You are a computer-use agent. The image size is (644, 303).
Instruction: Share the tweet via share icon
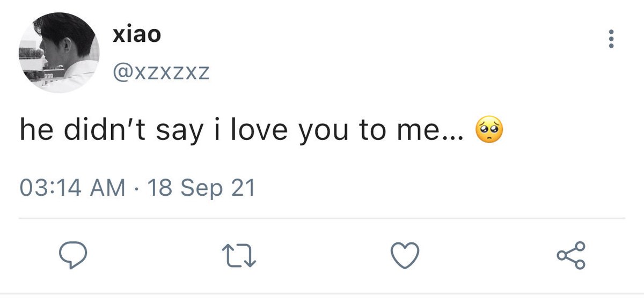coord(572,256)
